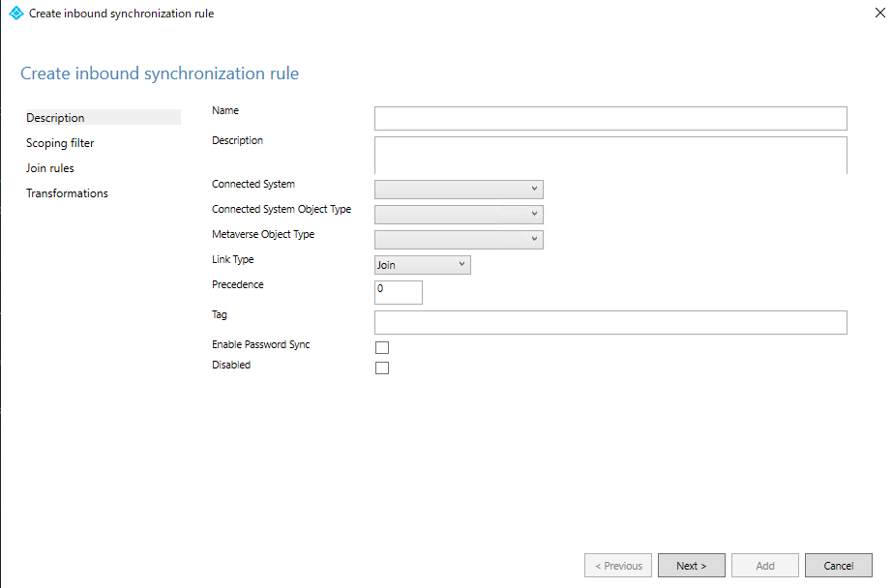This screenshot has height=588, width=892.
Task: Focus the Tag input field
Action: pyautogui.click(x=610, y=323)
